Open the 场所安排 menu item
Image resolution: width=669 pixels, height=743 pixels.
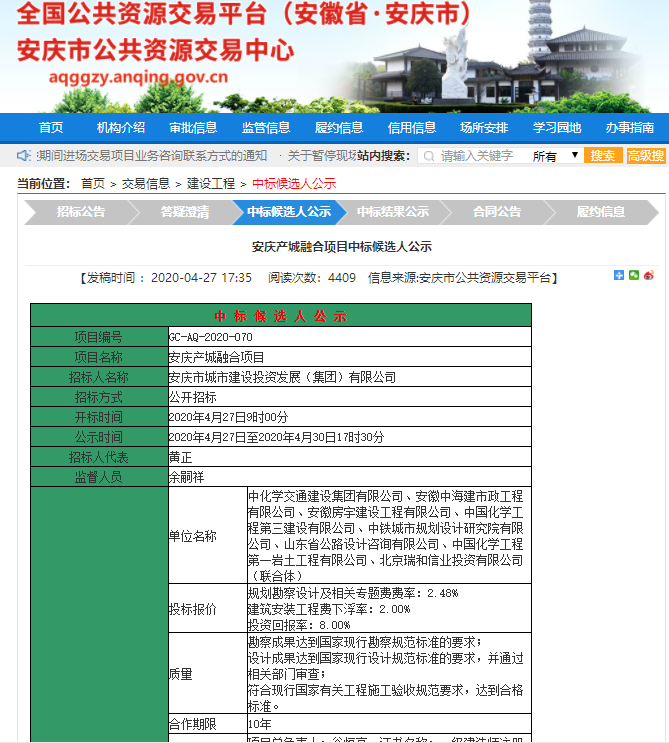click(484, 127)
